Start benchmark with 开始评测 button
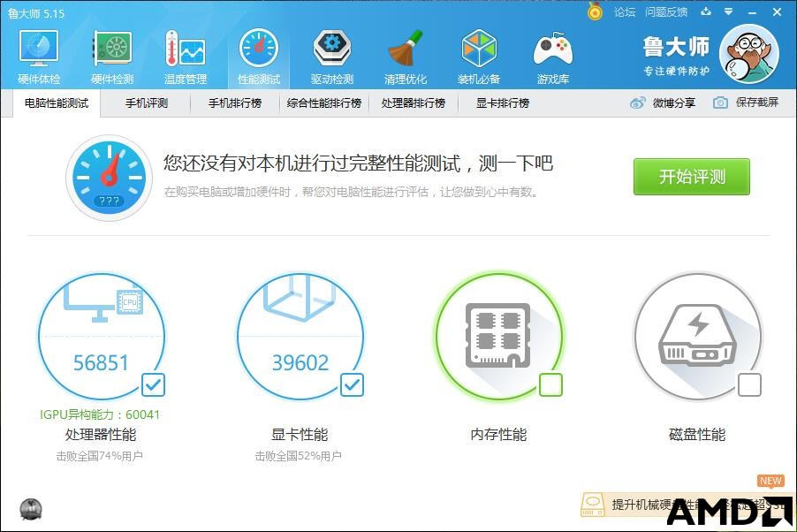This screenshot has height=532, width=797. tap(691, 177)
